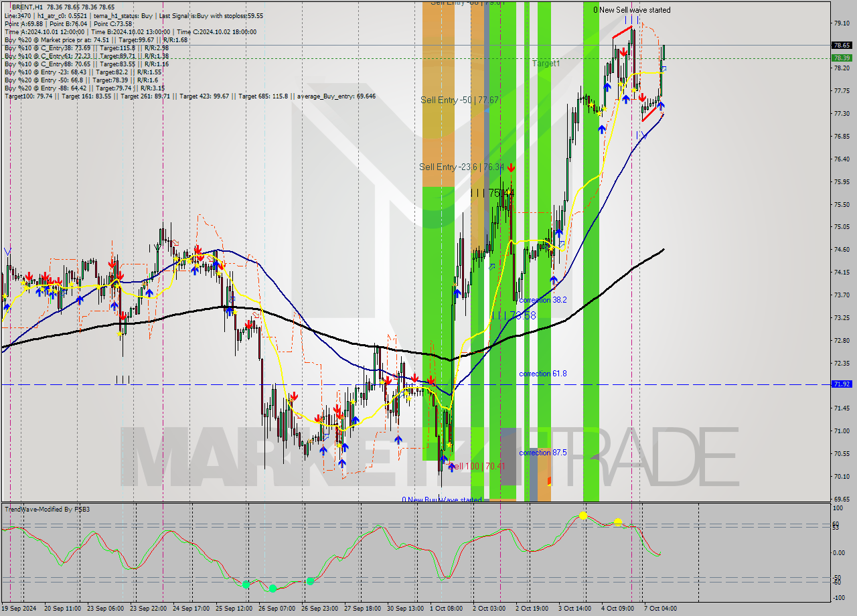
Task: Click the 'Target1' chart label
Action: click(546, 63)
